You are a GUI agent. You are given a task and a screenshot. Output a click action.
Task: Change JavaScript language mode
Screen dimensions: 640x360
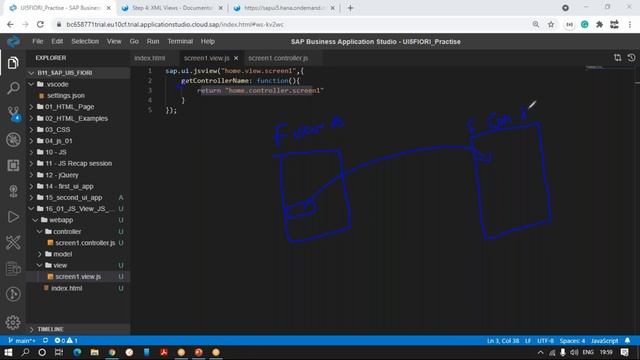[604, 340]
